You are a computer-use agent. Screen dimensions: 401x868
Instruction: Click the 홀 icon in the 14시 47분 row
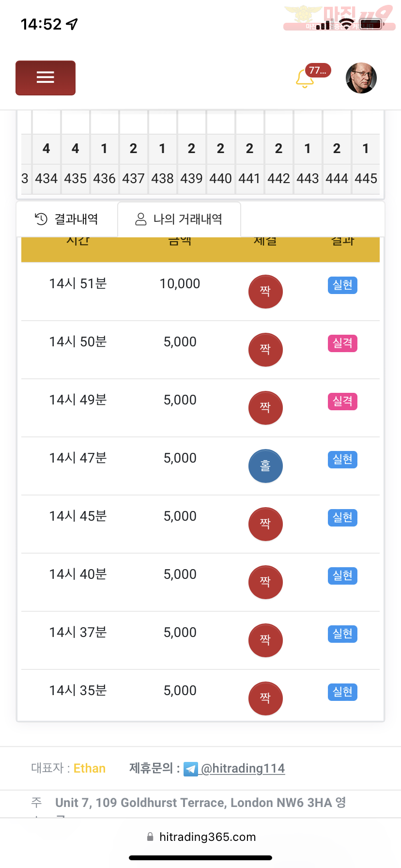tap(265, 465)
